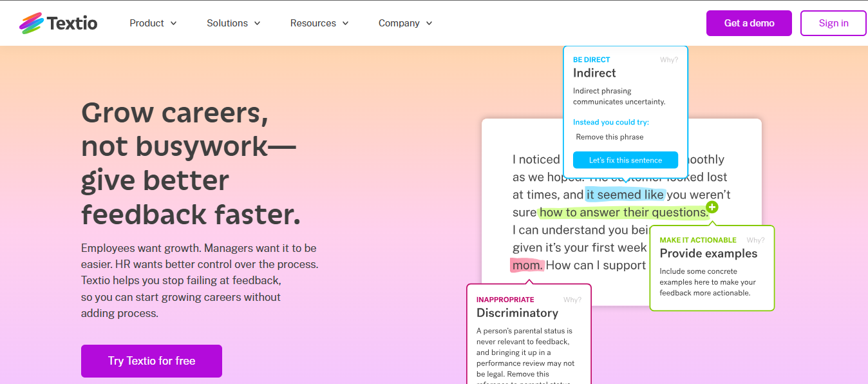Open the Solutions navigation item
Screen dimensions: 868x384
pos(234,23)
